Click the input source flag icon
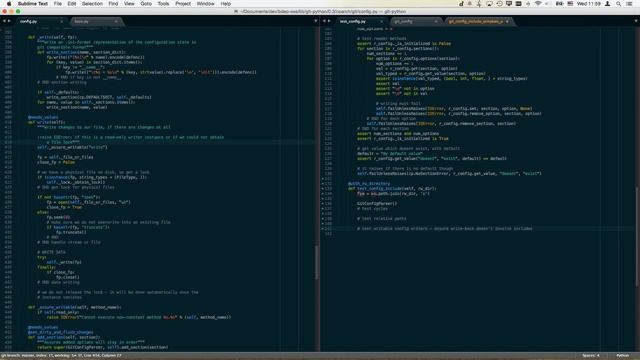The height and width of the screenshot is (360, 640). tap(570, 4)
